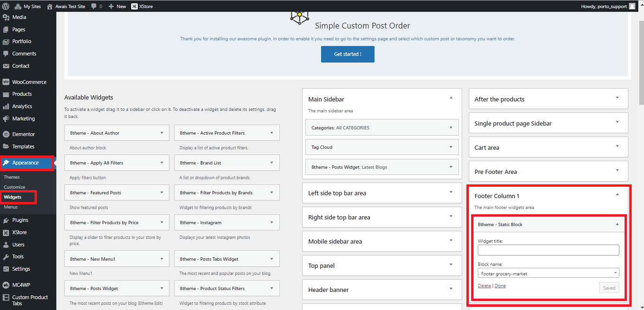
Task: Click the Portfolio icon in sidebar
Action: coord(6,41)
